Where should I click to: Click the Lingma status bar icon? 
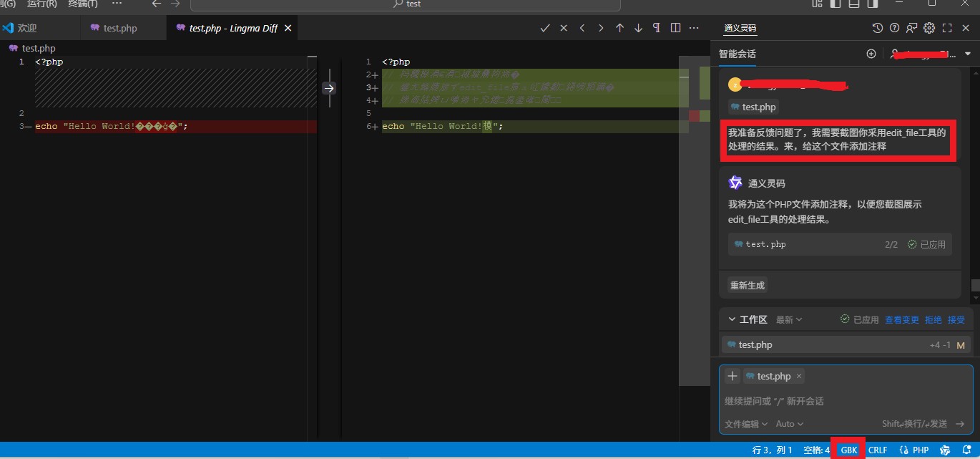tap(945, 450)
